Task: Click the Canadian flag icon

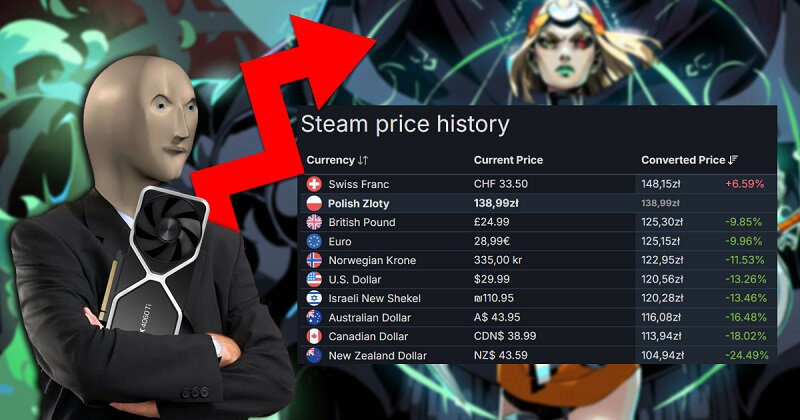Action: [314, 336]
